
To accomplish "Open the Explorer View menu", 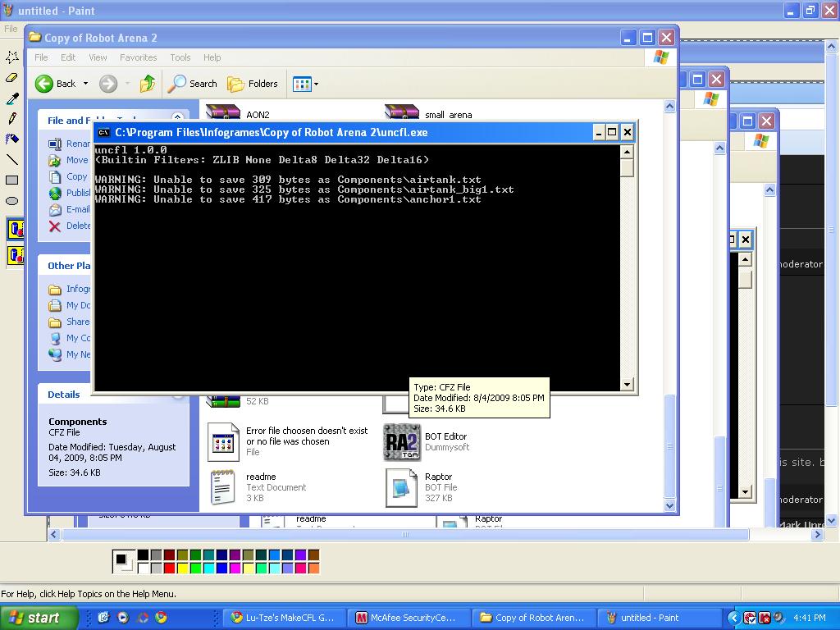I will [98, 57].
